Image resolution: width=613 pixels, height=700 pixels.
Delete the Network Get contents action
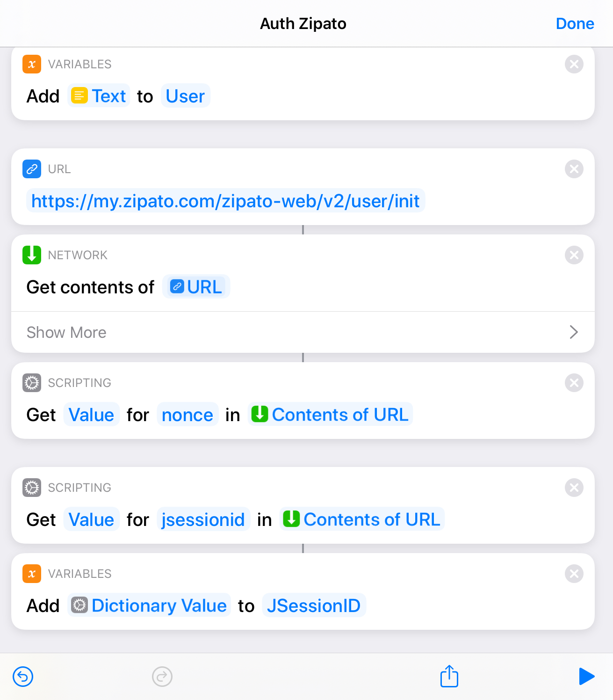click(x=574, y=255)
